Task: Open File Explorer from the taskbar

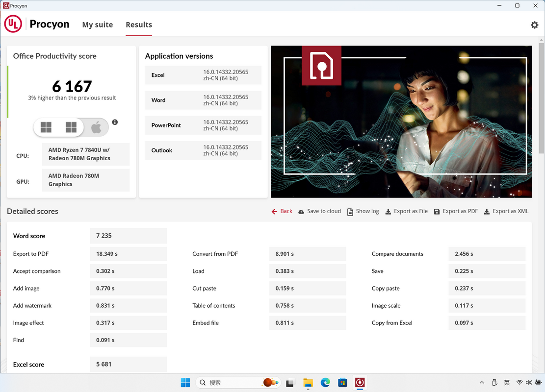Action: (308, 383)
